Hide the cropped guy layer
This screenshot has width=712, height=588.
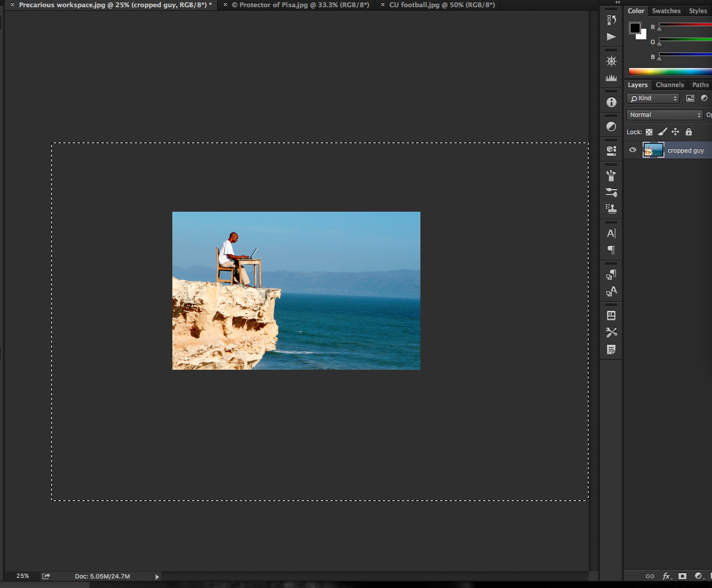coord(633,150)
